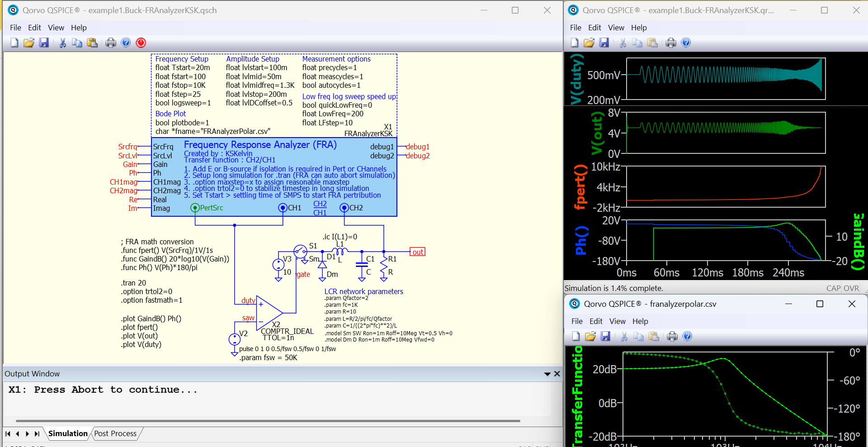Click fpert() trace label in waveform window
Screen dimensions: 868x447
click(580, 187)
